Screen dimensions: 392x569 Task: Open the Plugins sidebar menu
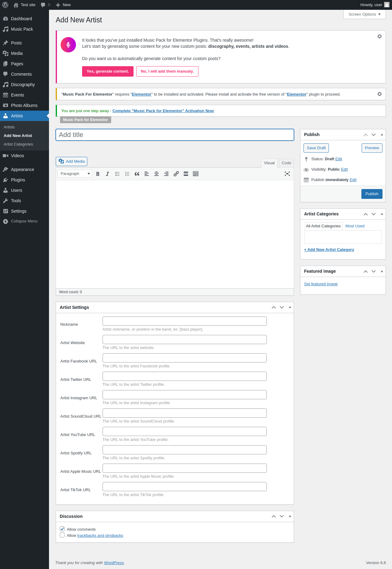[x=24, y=180]
